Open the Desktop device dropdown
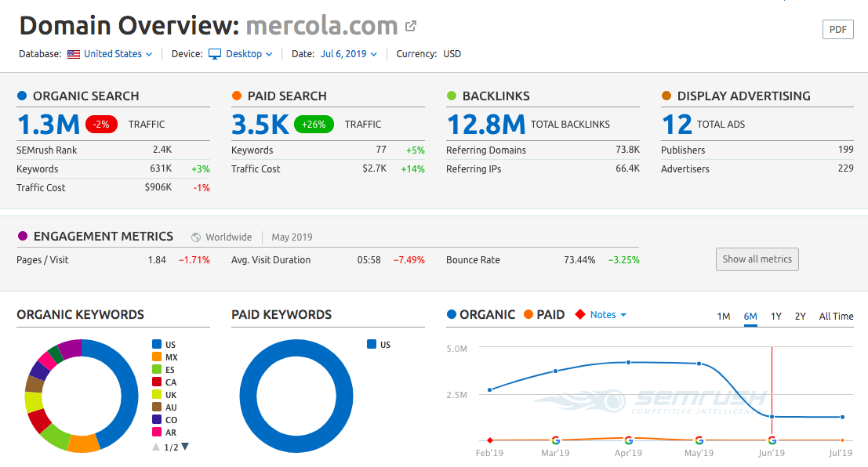Image resolution: width=868 pixels, height=467 pixels. 249,54
